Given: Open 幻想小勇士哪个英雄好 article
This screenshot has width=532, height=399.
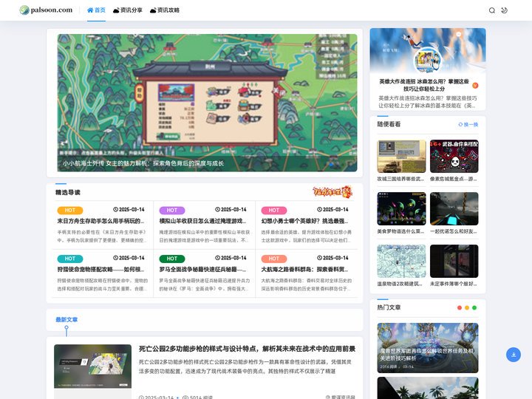Looking at the screenshot, I should coord(304,221).
